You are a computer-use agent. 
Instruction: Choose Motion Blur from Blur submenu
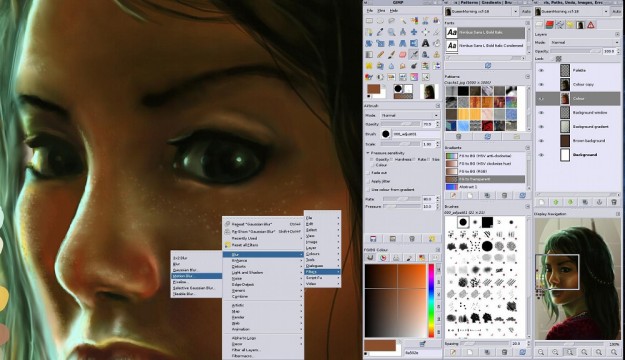(196, 276)
